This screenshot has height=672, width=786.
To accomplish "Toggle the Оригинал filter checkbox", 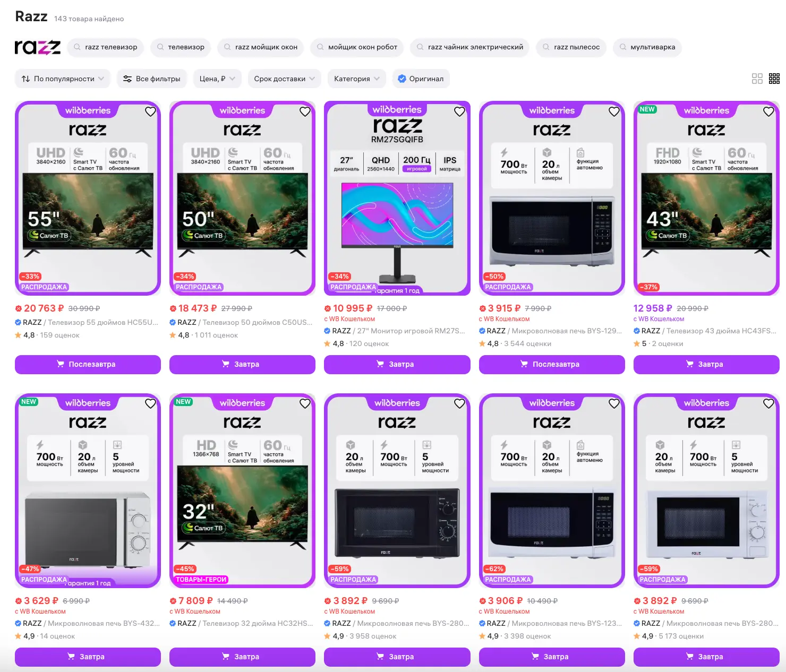I will coord(421,79).
